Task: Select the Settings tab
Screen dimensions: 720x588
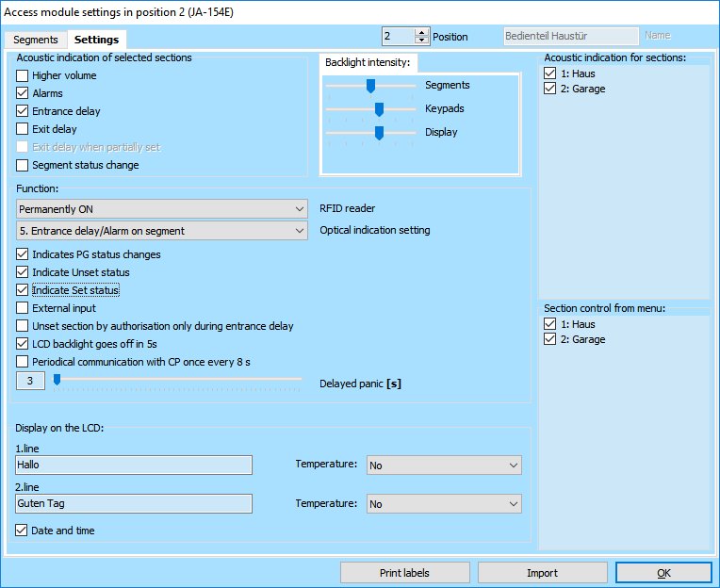Action: [x=95, y=40]
